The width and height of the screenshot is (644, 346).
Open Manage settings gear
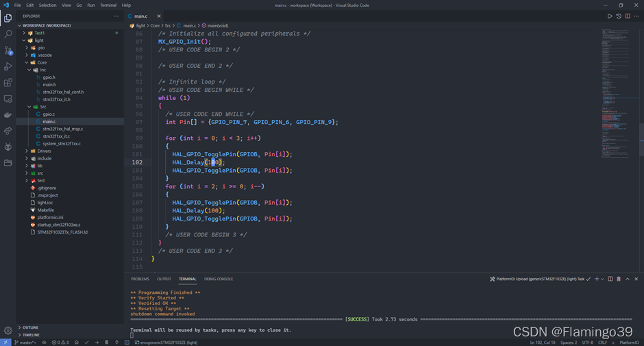8,330
